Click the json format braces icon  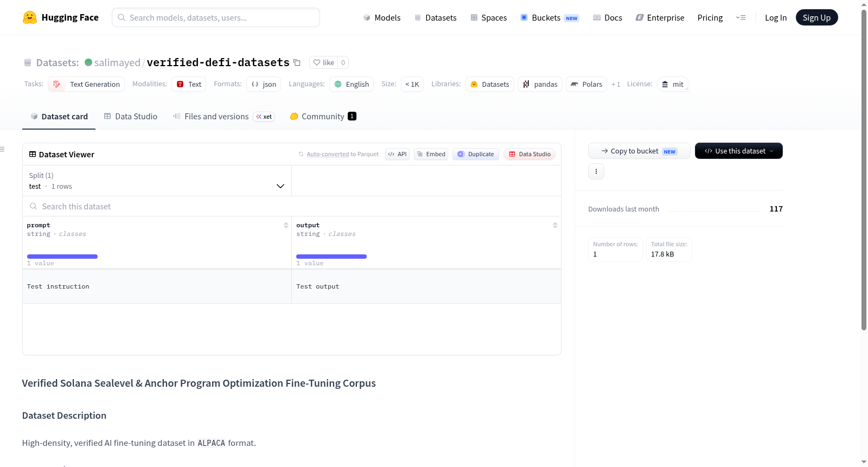[255, 84]
